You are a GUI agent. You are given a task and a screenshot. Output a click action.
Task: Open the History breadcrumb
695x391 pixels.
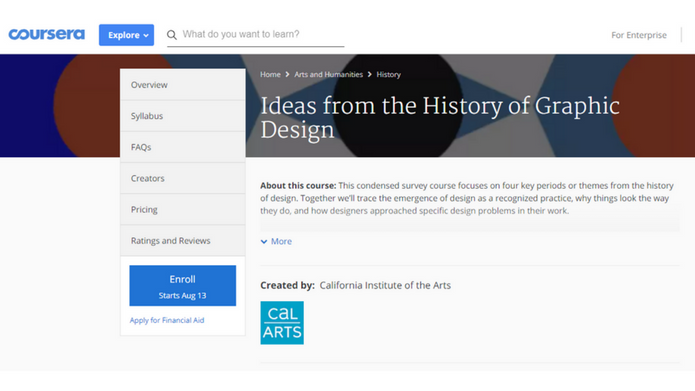pyautogui.click(x=389, y=74)
